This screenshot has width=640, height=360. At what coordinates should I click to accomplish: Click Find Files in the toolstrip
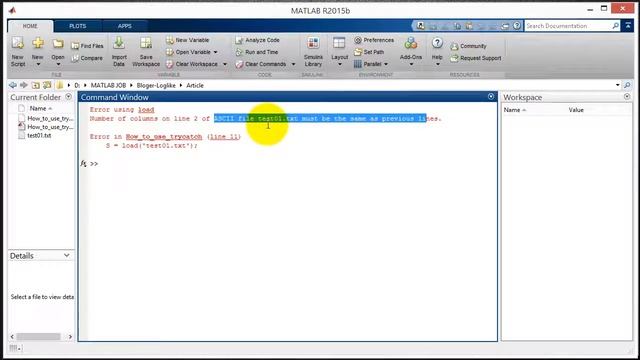[x=87, y=46]
